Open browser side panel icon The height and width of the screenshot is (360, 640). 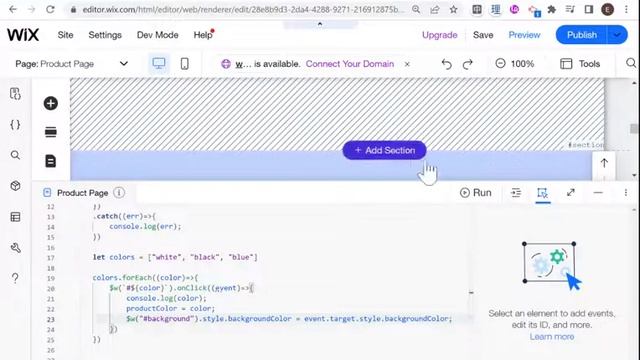589,9
